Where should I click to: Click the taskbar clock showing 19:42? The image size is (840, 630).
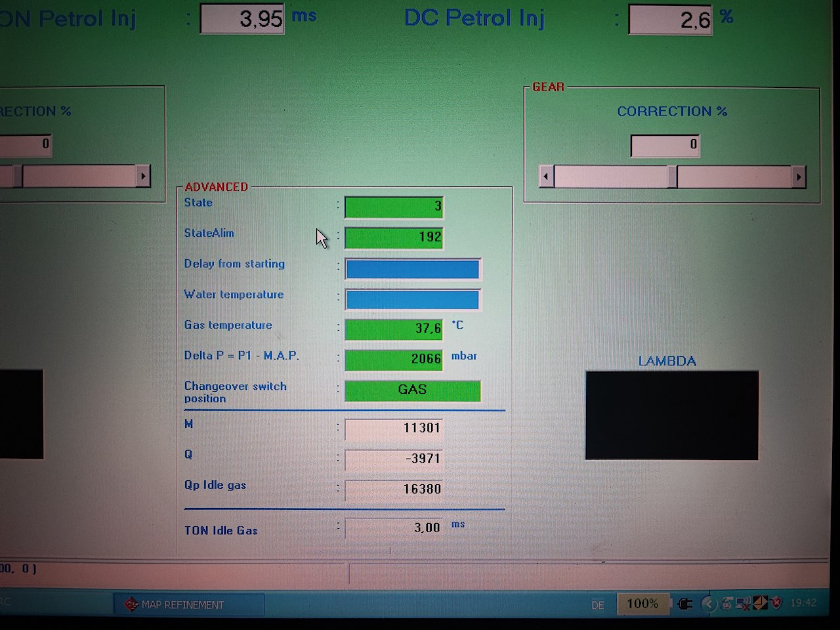pyautogui.click(x=803, y=602)
